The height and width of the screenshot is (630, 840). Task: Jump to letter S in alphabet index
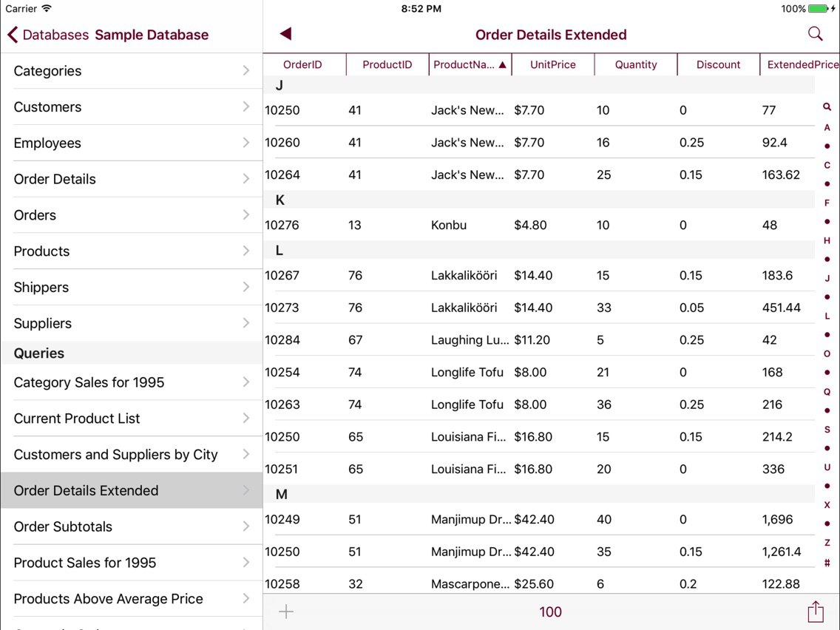click(827, 430)
